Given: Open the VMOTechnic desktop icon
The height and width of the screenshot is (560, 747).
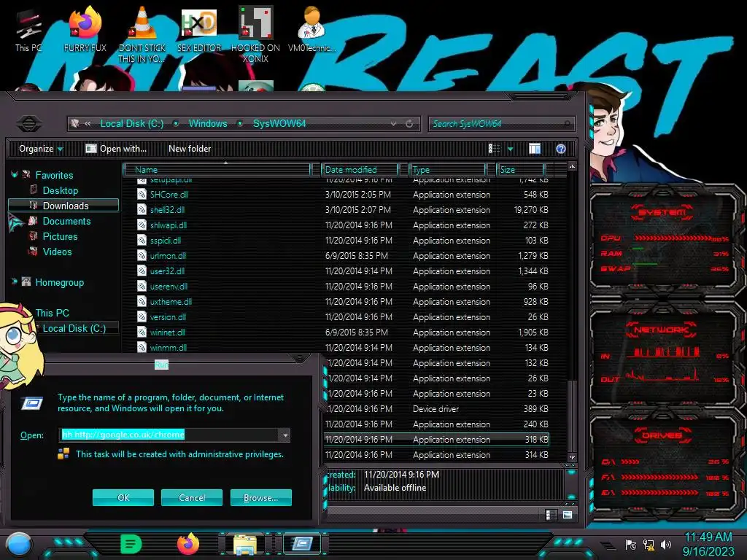Looking at the screenshot, I should tap(312, 29).
